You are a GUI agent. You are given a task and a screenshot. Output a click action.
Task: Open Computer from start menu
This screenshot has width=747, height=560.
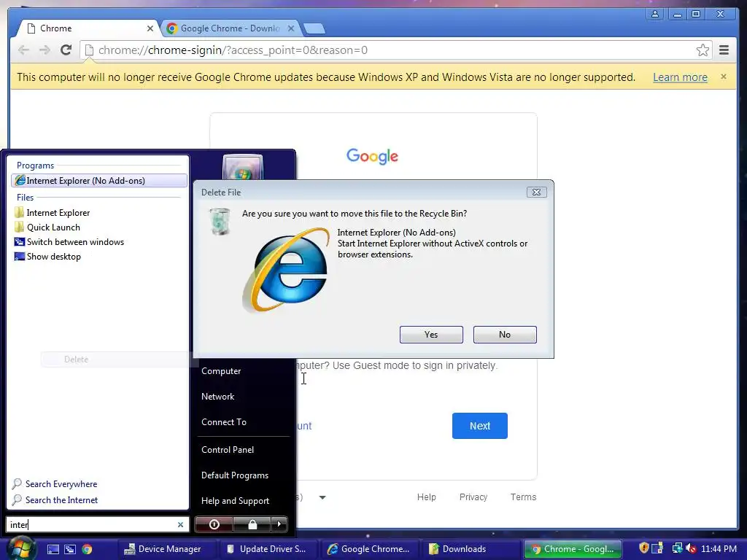(221, 371)
